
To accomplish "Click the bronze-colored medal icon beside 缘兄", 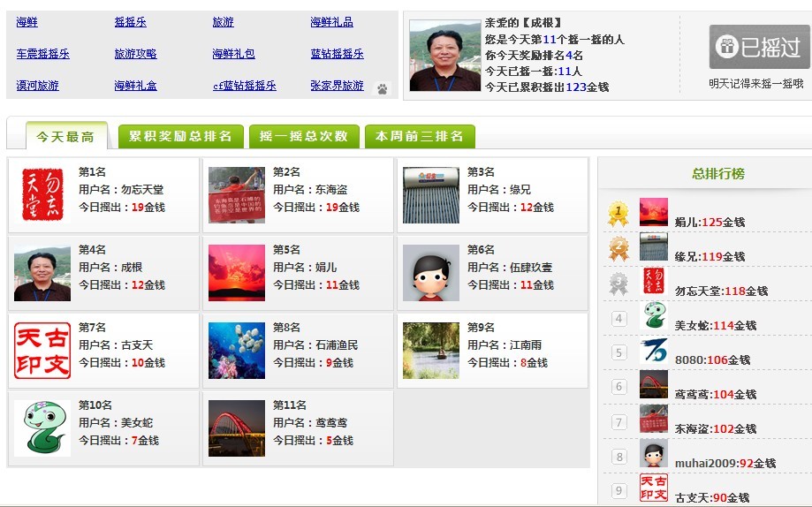I will 618,249.
